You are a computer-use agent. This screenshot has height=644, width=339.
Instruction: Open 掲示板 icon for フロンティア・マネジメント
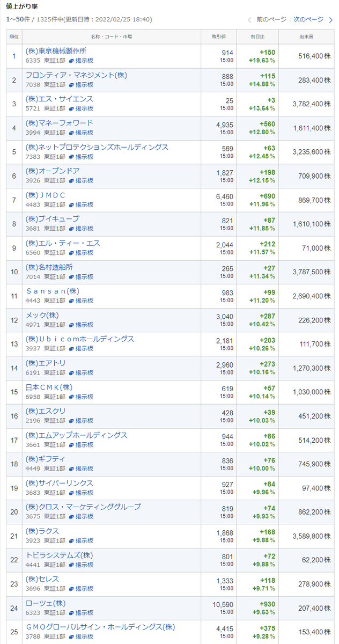[x=71, y=85]
